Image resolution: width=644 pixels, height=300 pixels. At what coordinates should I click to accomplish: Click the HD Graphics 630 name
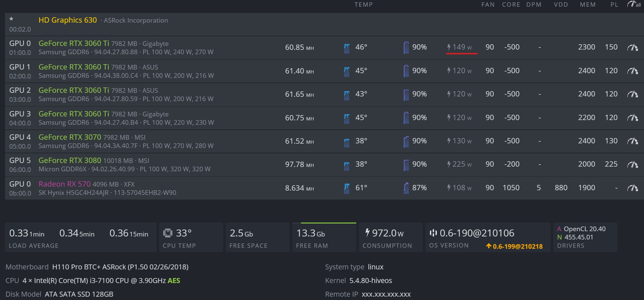[68, 20]
